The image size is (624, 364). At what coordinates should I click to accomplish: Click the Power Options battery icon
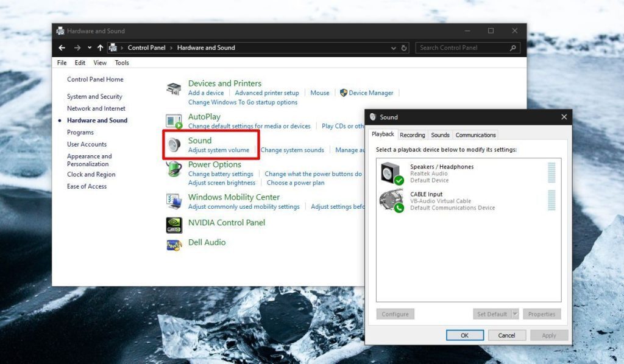click(x=173, y=169)
